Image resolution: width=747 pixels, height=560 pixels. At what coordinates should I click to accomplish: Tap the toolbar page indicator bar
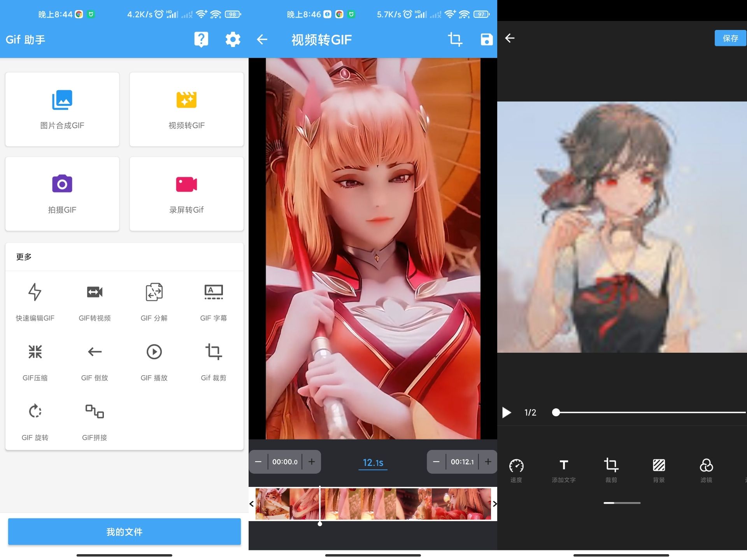622,503
